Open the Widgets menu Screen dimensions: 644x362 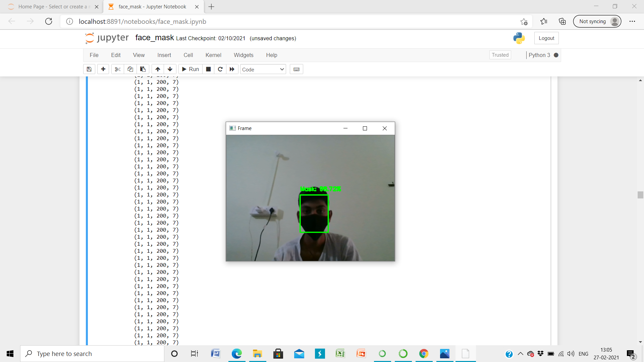(x=244, y=55)
